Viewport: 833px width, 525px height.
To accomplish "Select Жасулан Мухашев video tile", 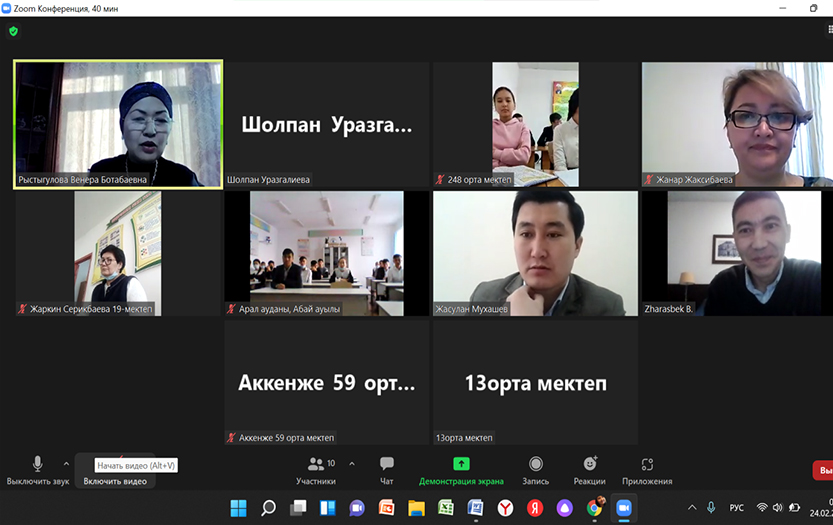I will pos(535,253).
